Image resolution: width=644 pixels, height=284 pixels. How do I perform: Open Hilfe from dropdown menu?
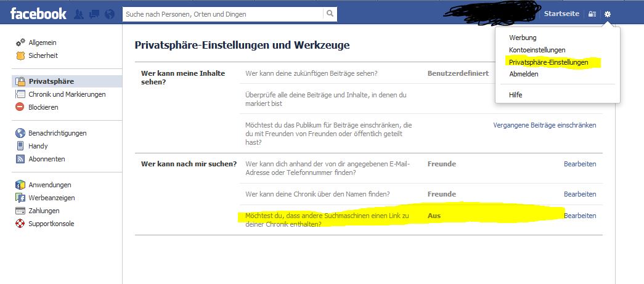(515, 95)
